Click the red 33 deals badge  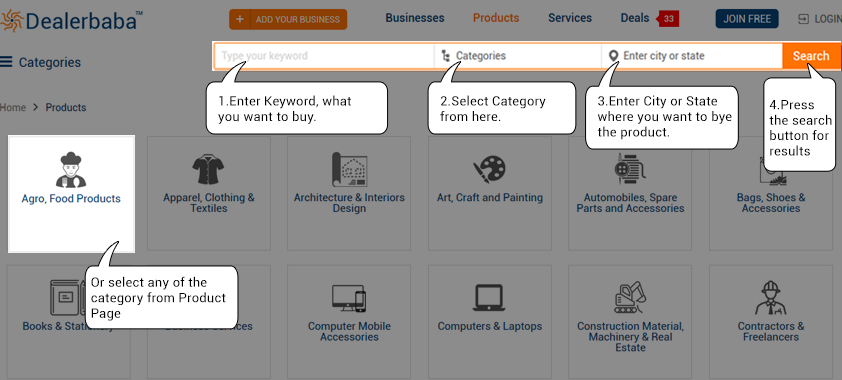(667, 19)
